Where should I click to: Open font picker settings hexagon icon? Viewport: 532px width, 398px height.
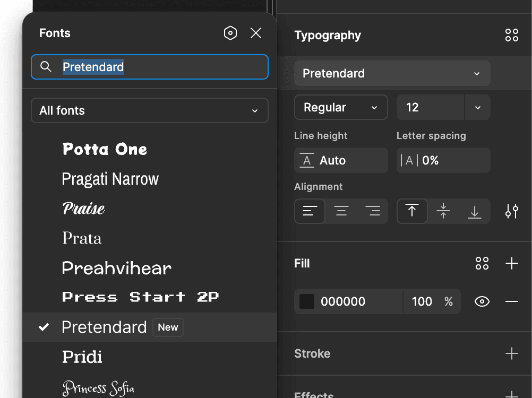click(230, 33)
